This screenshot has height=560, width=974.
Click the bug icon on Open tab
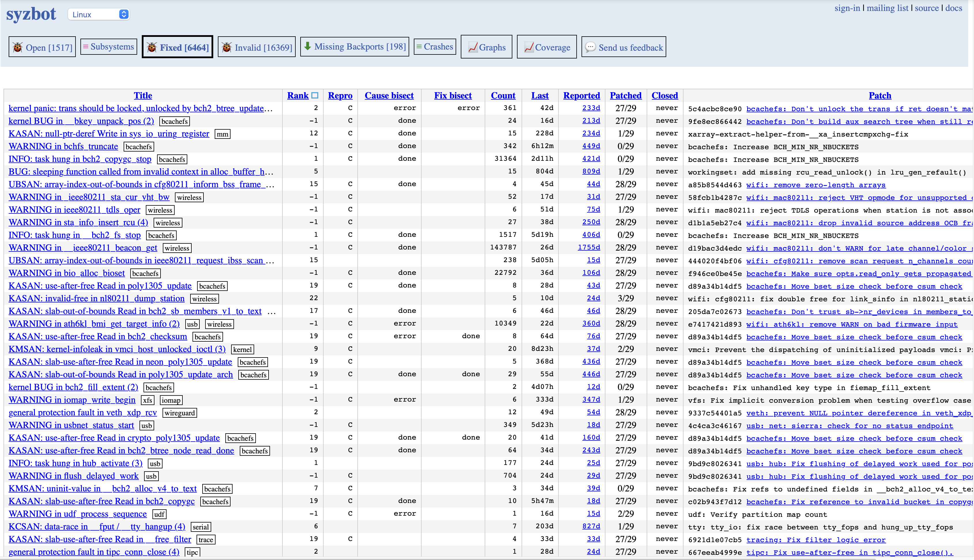(18, 47)
